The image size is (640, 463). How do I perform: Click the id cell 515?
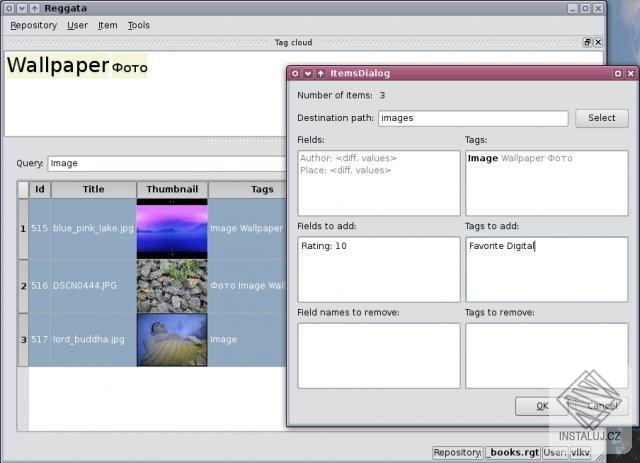coord(40,229)
